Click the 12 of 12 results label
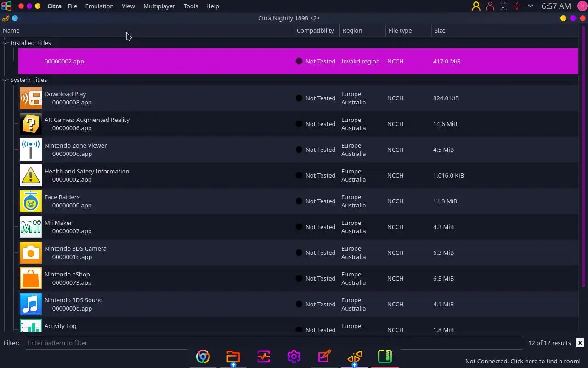 click(549, 343)
